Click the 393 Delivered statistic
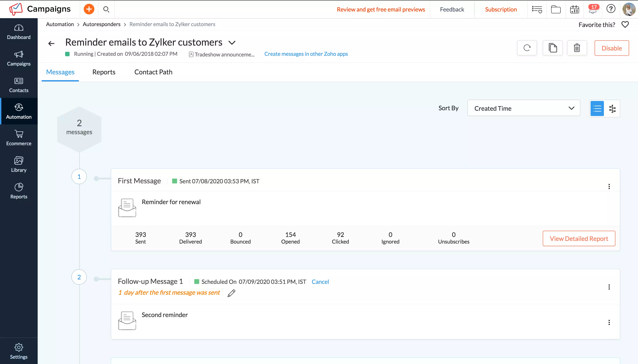 190,238
